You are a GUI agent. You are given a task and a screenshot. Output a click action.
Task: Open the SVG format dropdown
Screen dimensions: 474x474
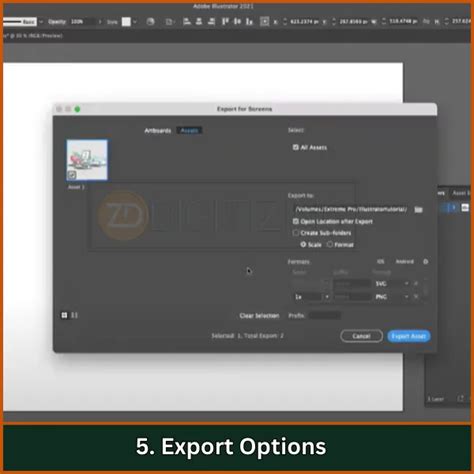coord(392,284)
